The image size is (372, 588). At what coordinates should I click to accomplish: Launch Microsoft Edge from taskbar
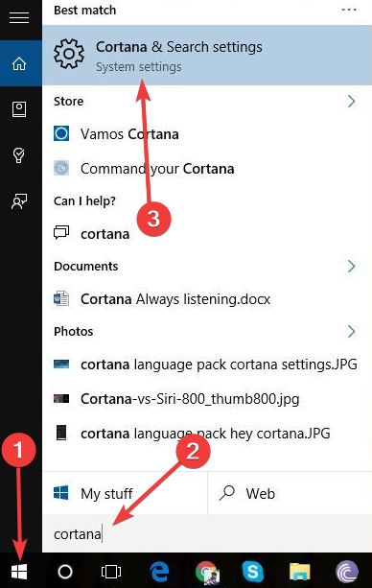point(159,572)
